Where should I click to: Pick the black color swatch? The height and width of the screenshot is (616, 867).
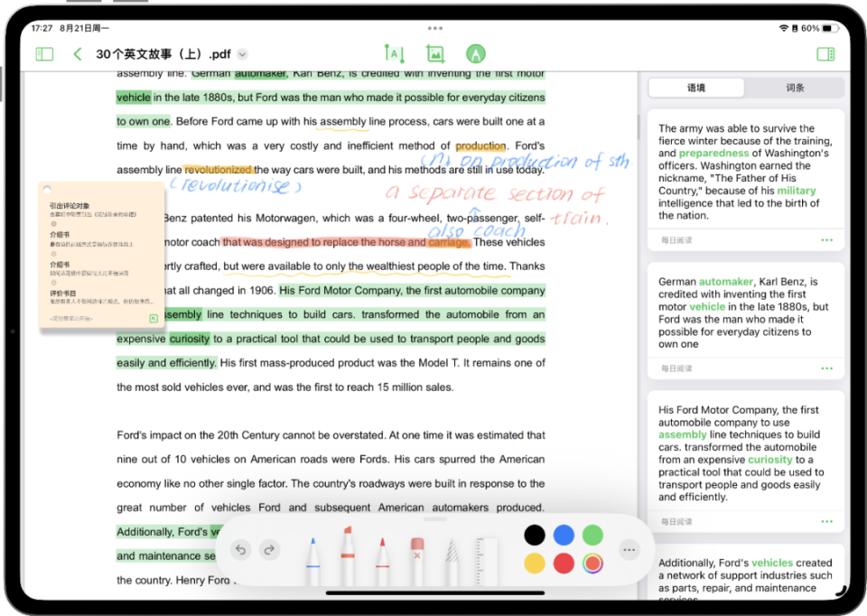pyautogui.click(x=535, y=535)
